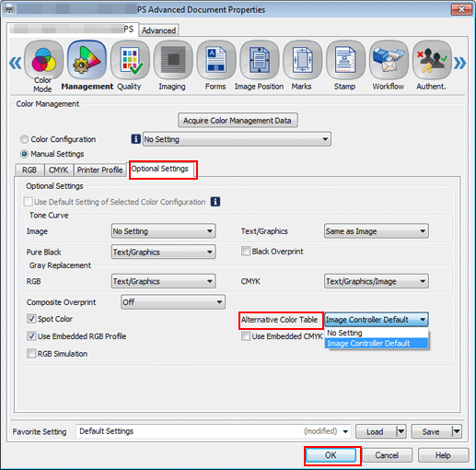The height and width of the screenshot is (470, 476).
Task: Open the Text/Graphics Same as Image dropdown
Action: point(377,231)
